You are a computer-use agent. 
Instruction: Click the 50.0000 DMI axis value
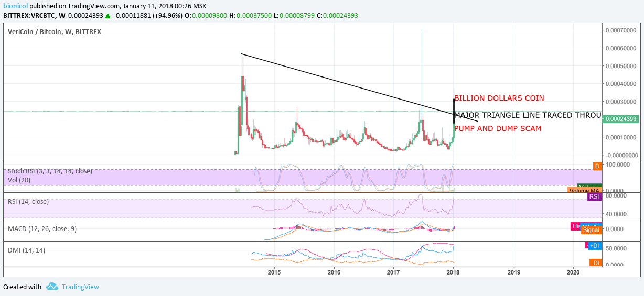click(617, 248)
